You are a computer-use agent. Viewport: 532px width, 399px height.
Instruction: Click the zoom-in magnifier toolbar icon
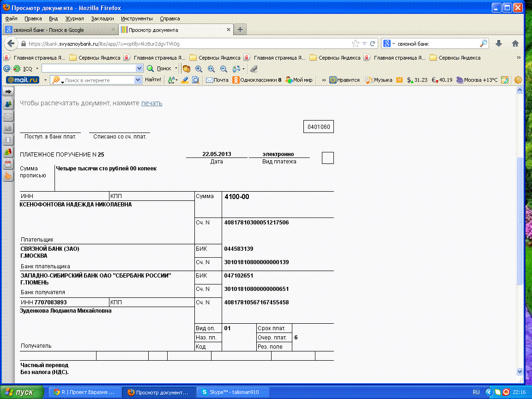tap(199, 68)
